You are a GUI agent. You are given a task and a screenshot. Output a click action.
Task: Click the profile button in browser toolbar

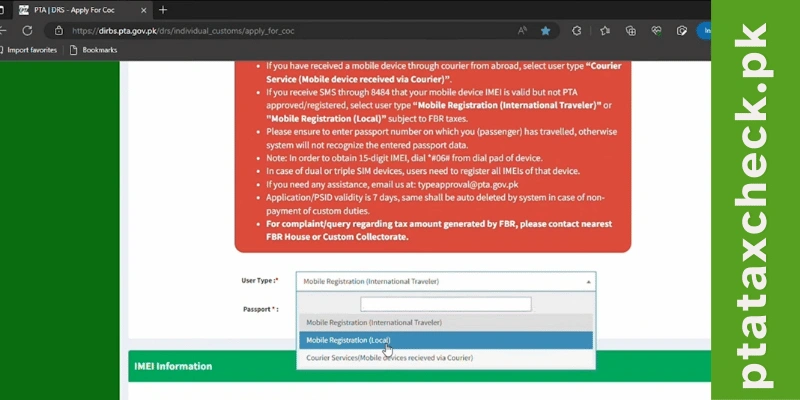(x=704, y=31)
